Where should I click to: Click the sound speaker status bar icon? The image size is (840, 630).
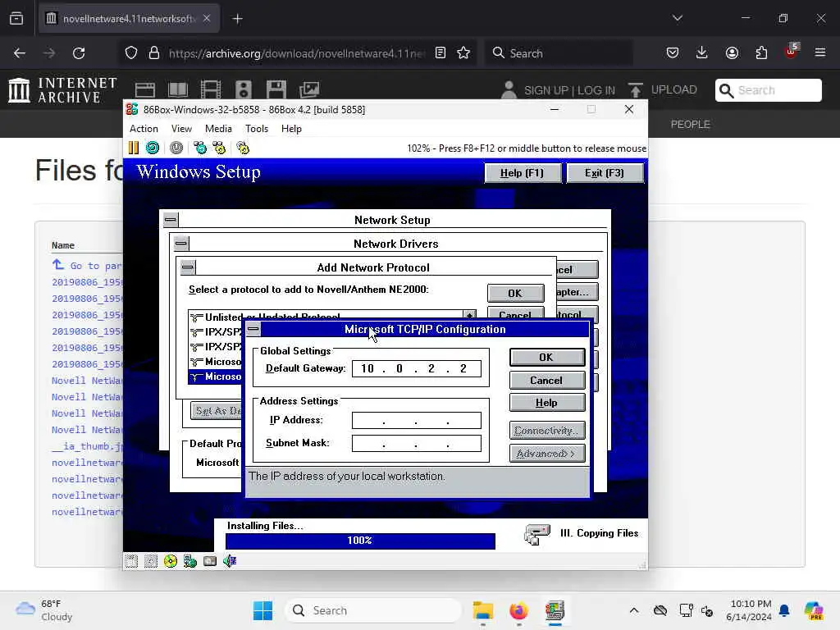click(230, 561)
